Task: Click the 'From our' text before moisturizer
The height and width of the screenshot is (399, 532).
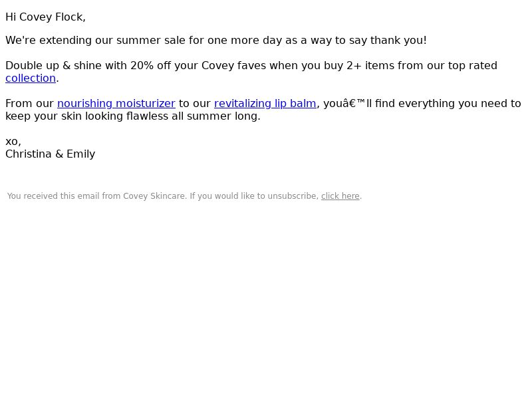Action: pos(29,104)
